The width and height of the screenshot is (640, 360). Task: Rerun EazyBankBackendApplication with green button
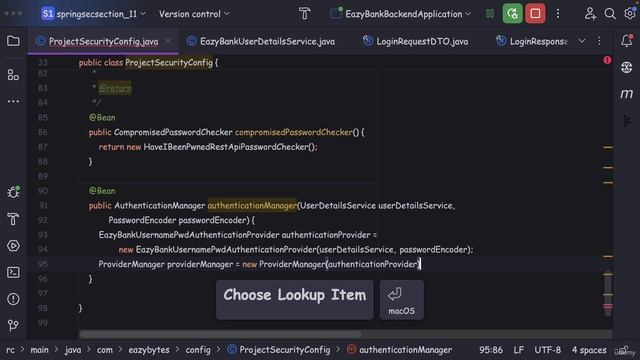click(512, 14)
